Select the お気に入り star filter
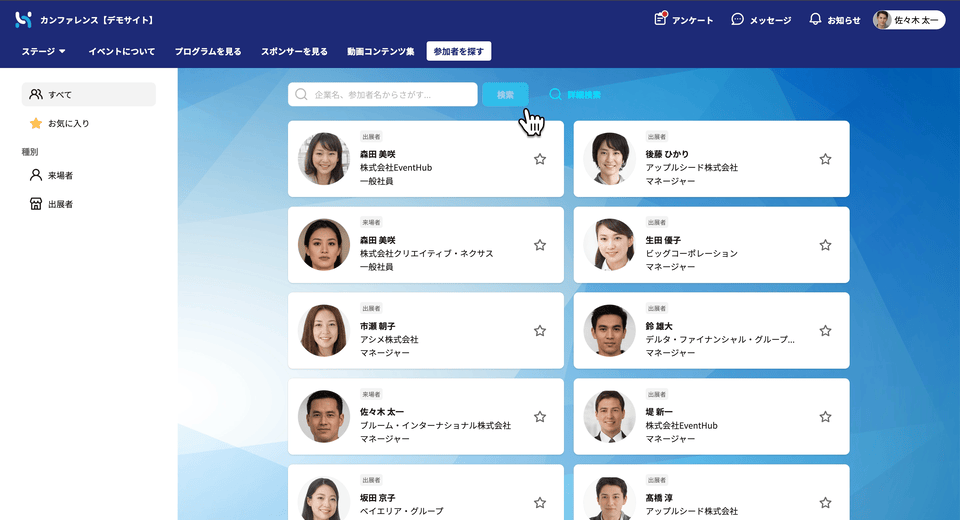 [x=36, y=123]
